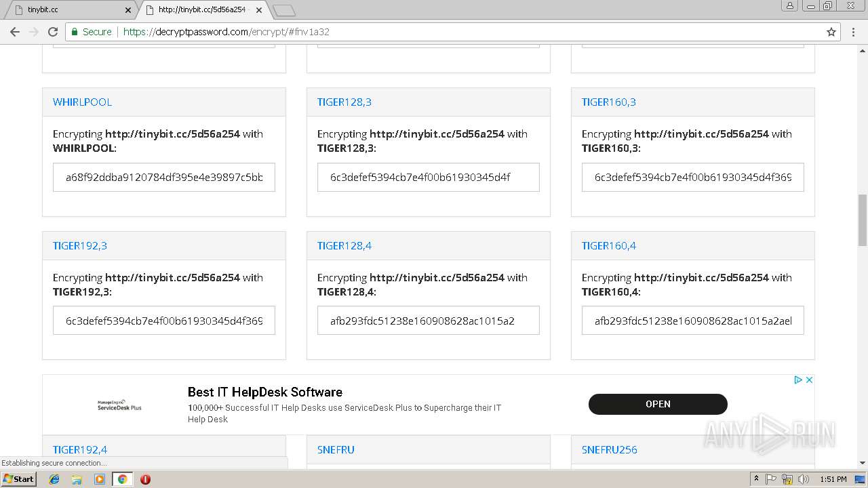The height and width of the screenshot is (488, 868).
Task: Open Windows Explorer folder from taskbar
Action: [77, 479]
